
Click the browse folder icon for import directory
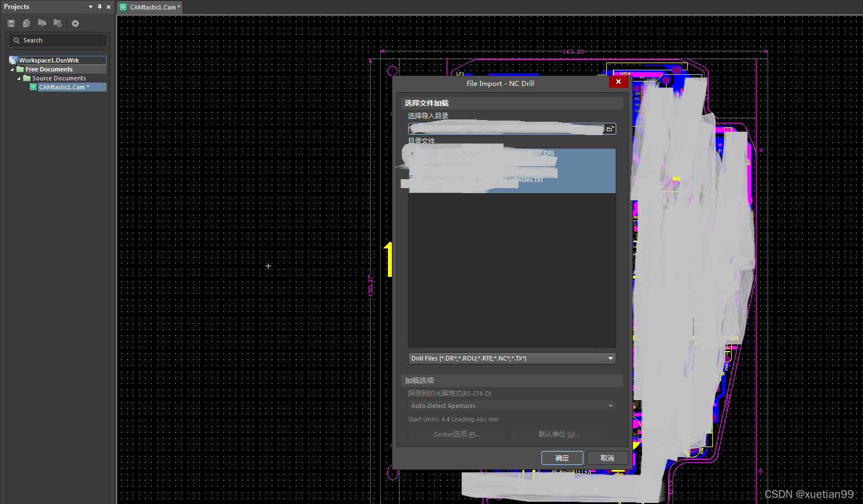click(610, 129)
